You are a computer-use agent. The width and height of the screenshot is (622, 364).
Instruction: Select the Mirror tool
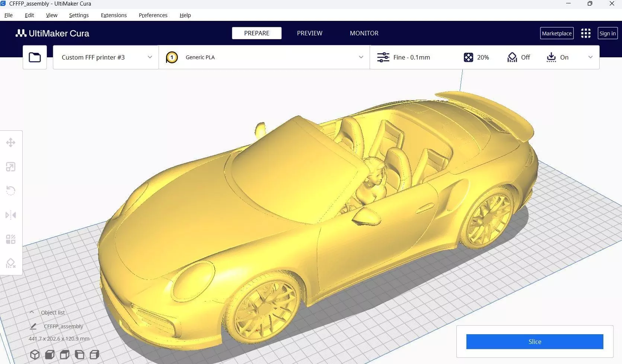[11, 215]
